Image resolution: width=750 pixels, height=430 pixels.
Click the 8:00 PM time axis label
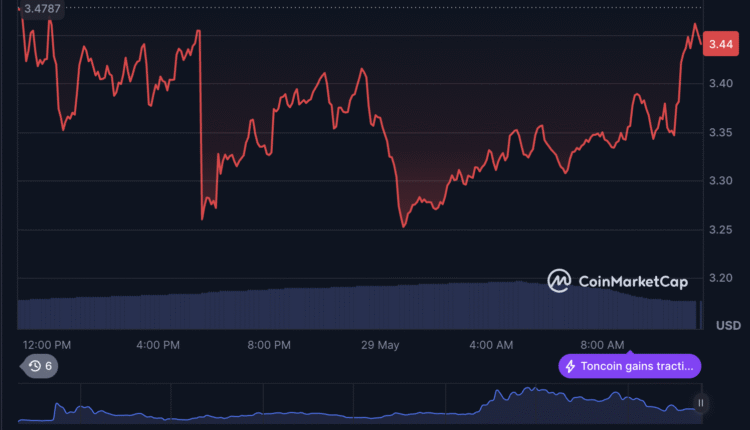(x=268, y=345)
